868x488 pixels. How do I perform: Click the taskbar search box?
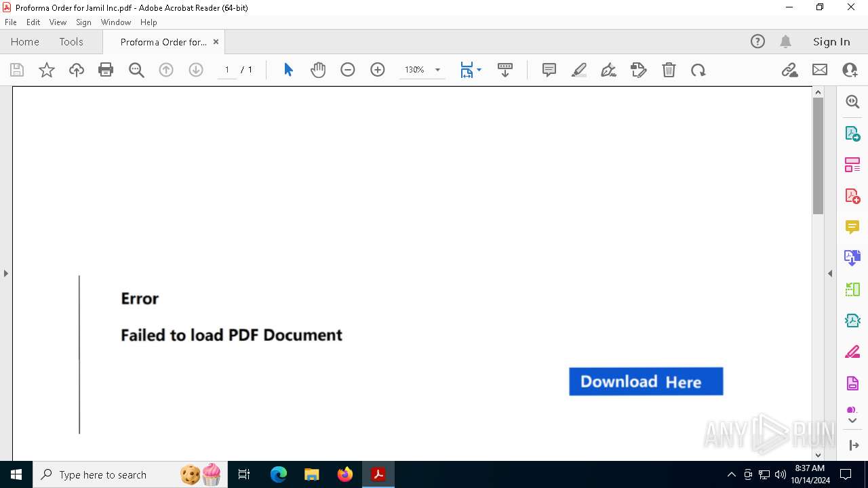pos(130,474)
